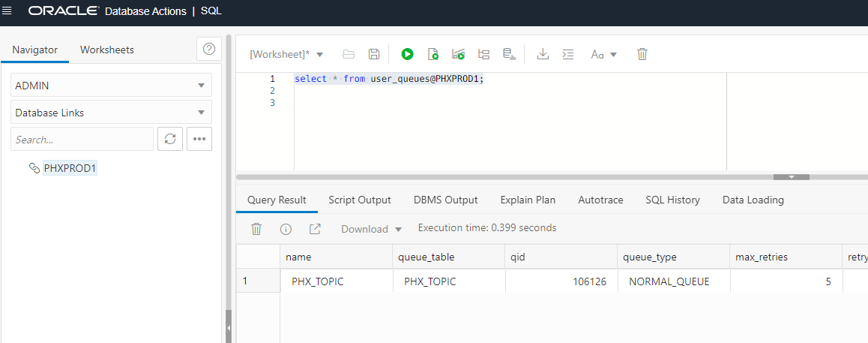Switch to the Worksheets tab

[x=107, y=50]
